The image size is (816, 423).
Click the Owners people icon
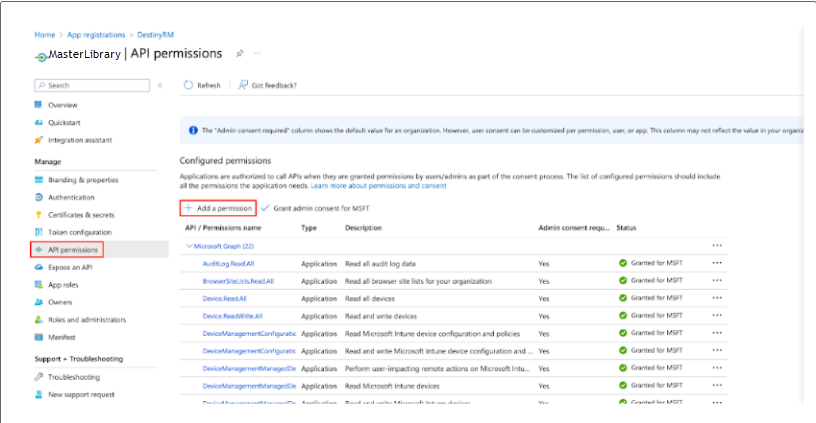click(x=39, y=302)
